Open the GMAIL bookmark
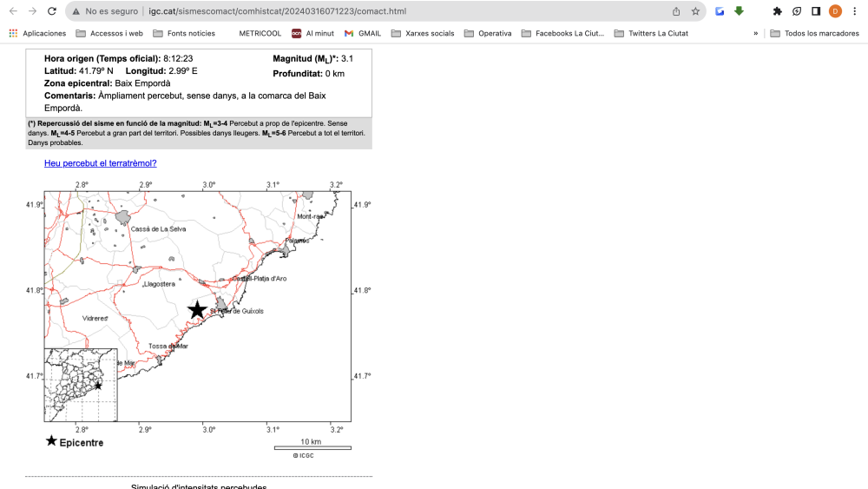The width and height of the screenshot is (868, 489). [x=362, y=34]
